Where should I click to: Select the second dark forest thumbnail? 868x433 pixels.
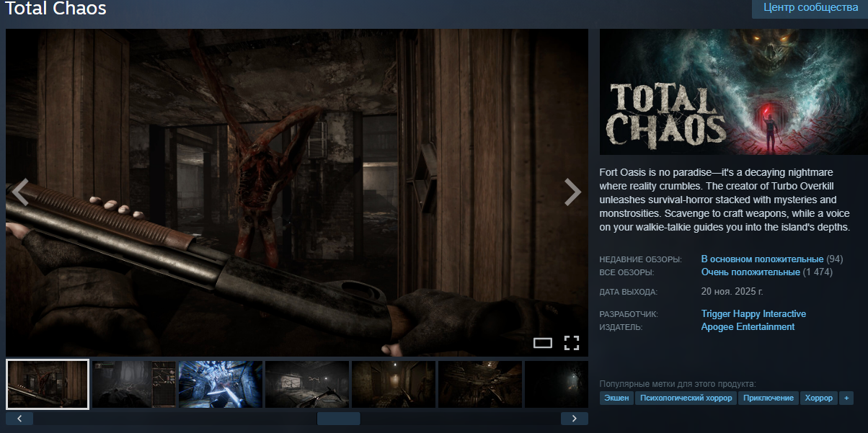tap(134, 385)
